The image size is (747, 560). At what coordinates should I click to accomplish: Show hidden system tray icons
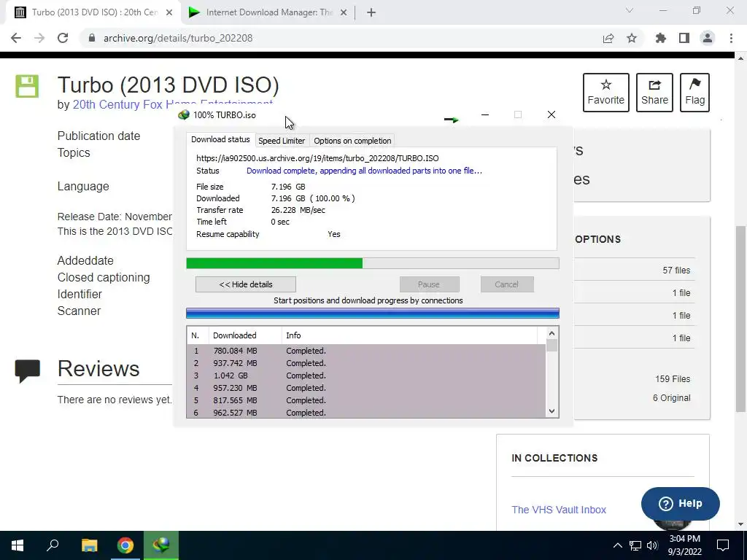pyautogui.click(x=617, y=545)
